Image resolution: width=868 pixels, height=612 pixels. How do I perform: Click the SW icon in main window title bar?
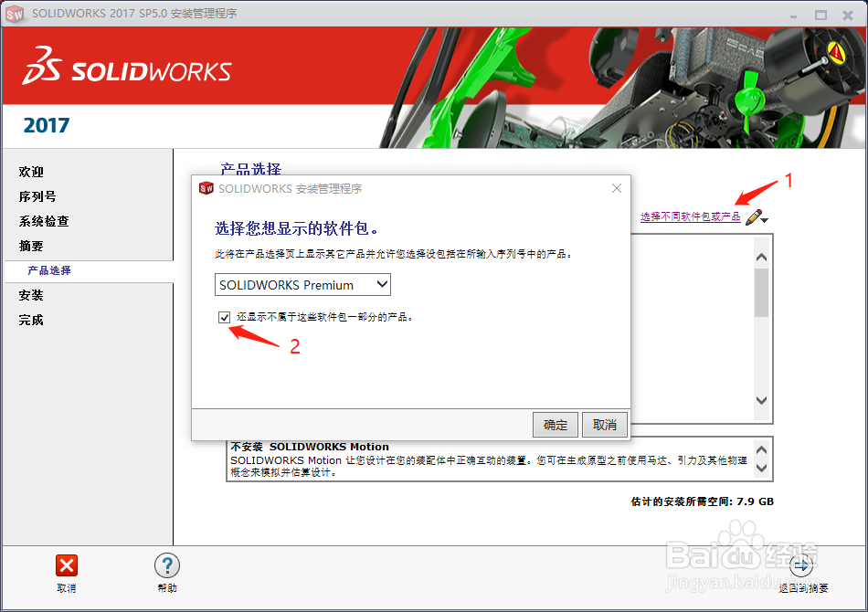click(x=15, y=14)
